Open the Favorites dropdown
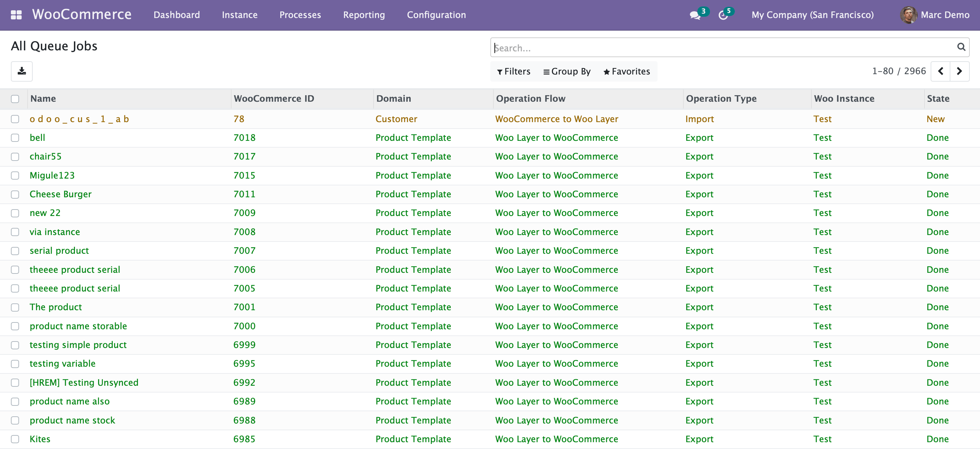The width and height of the screenshot is (980, 449). [627, 71]
